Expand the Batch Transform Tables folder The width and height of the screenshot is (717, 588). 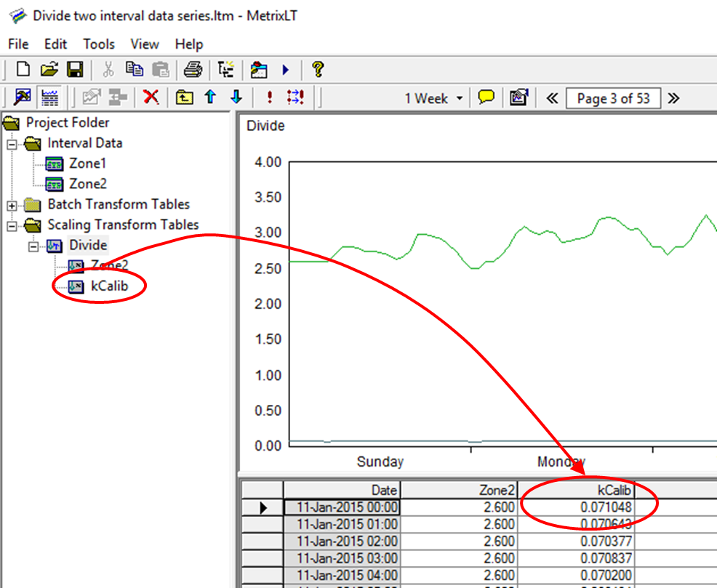pos(12,205)
